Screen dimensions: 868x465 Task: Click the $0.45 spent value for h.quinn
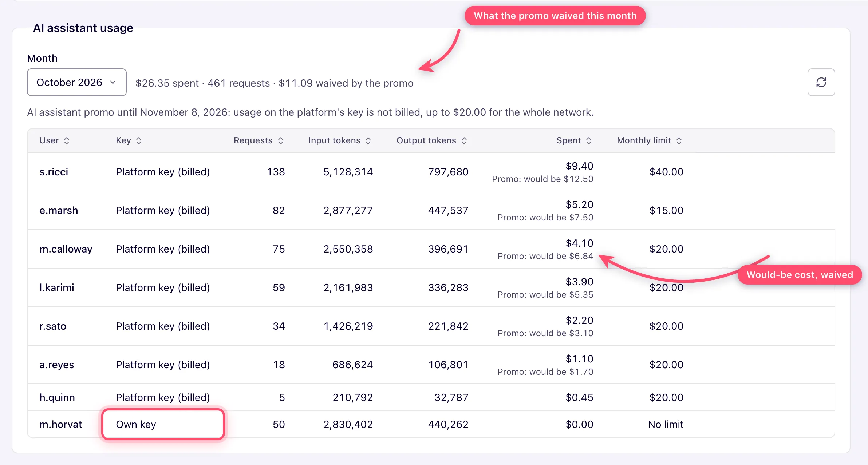point(579,397)
